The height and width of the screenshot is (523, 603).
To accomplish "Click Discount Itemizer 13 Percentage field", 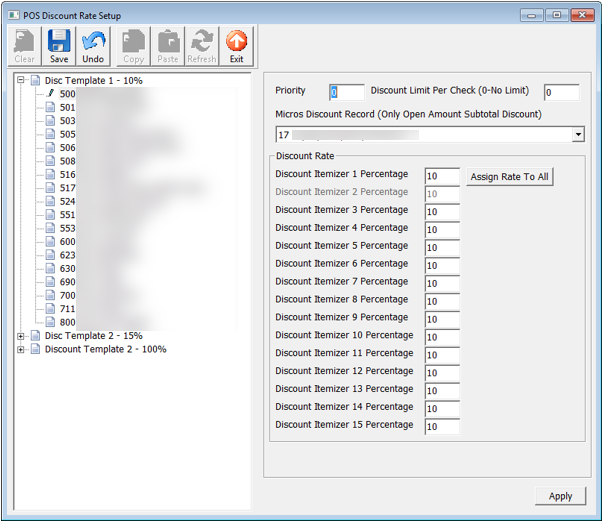I will (442, 391).
